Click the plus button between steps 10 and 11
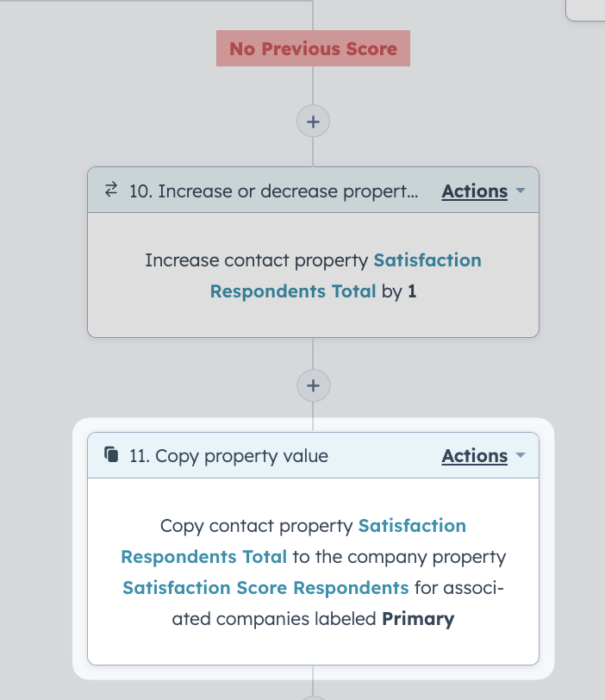The image size is (605, 700). 313,385
